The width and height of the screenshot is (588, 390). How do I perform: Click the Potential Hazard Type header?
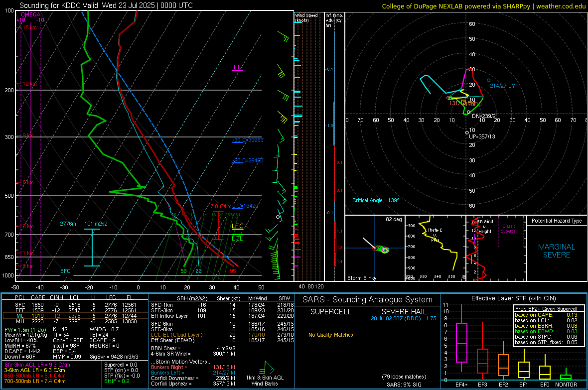click(557, 221)
